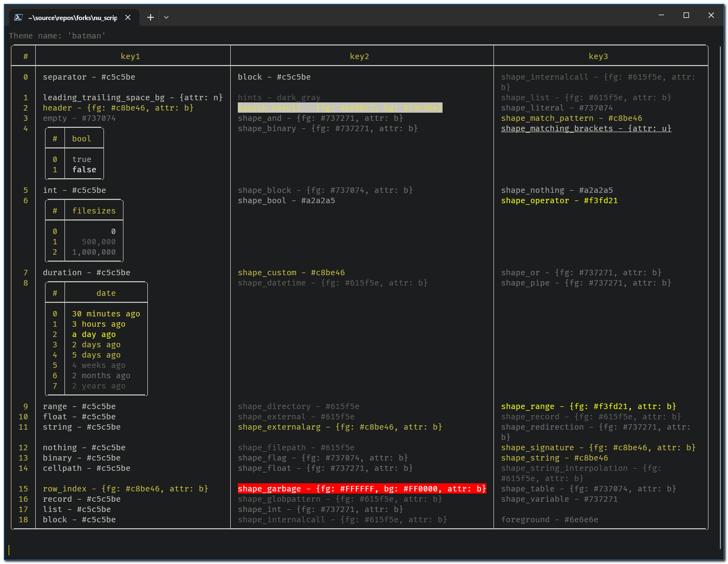The image size is (728, 564).
Task: Click '30 minutes ago' date row
Action: click(x=106, y=314)
